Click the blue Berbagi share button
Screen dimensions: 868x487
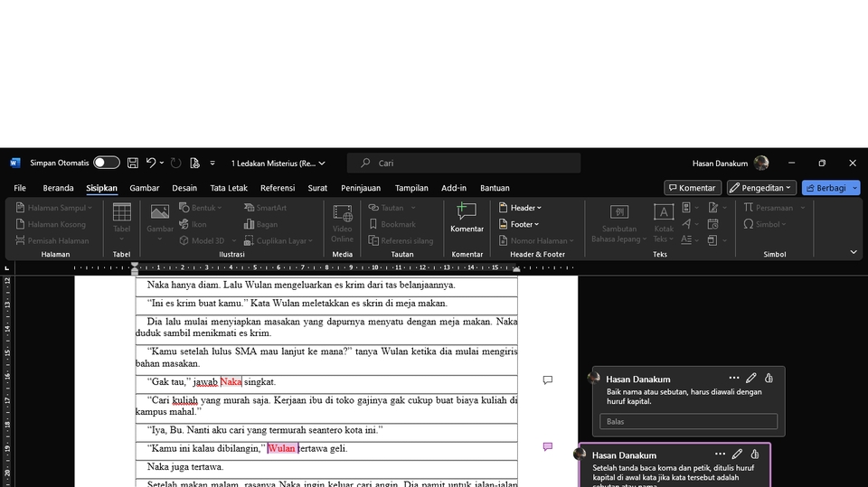tap(826, 188)
